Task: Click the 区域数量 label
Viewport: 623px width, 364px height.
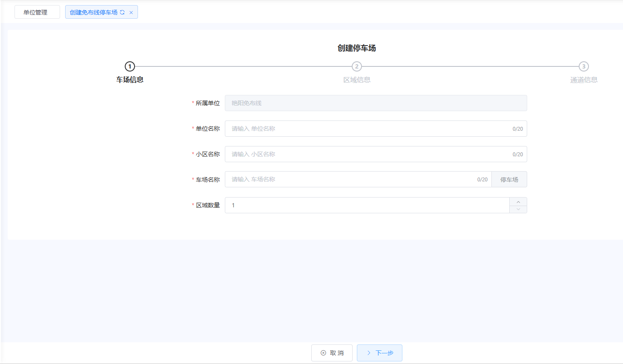Action: 208,205
